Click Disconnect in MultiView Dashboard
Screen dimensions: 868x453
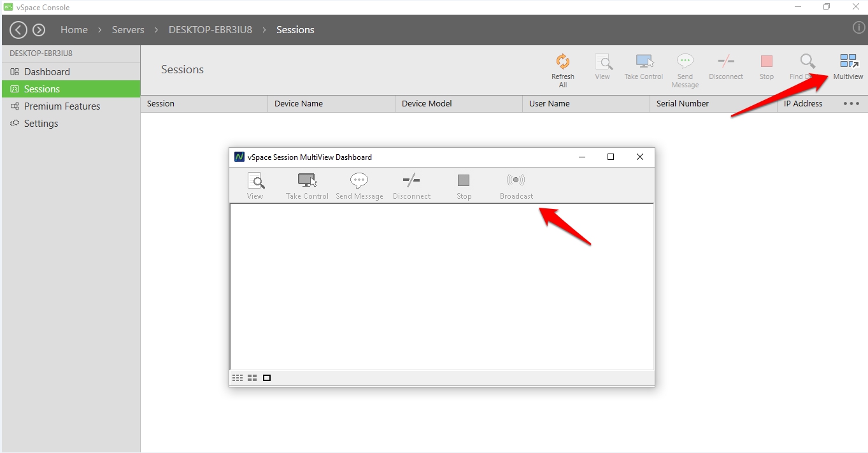(x=411, y=186)
